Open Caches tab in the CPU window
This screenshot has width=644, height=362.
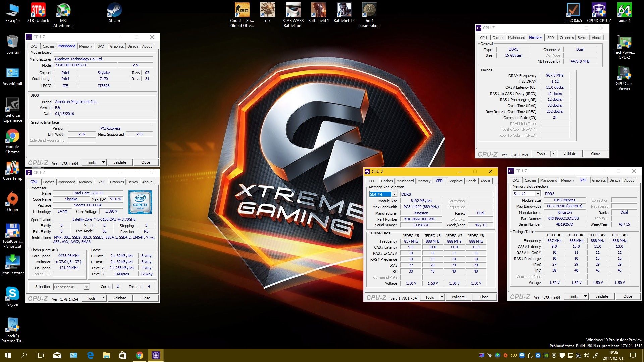click(x=48, y=182)
